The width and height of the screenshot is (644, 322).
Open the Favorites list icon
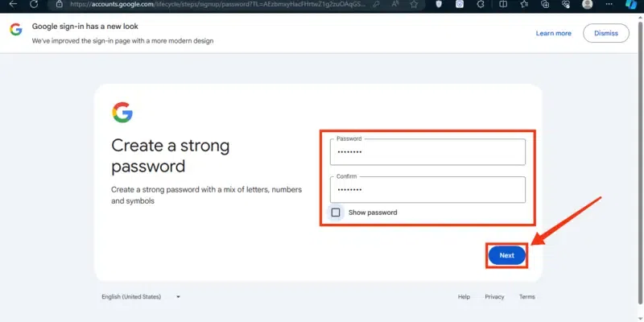pos(524,4)
